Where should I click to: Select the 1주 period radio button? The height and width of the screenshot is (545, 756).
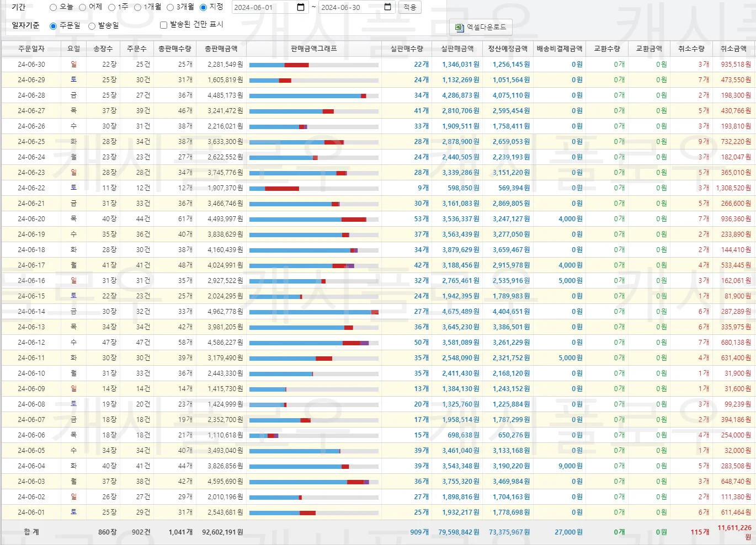(111, 8)
